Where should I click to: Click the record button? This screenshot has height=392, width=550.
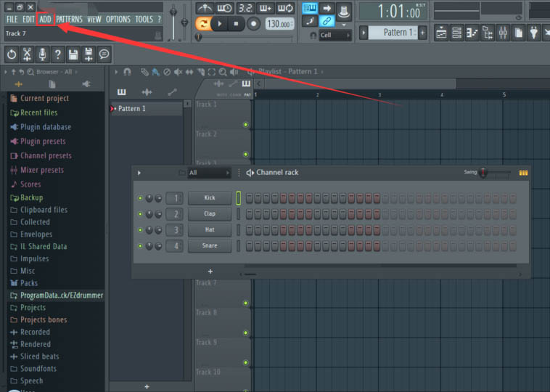(x=253, y=24)
